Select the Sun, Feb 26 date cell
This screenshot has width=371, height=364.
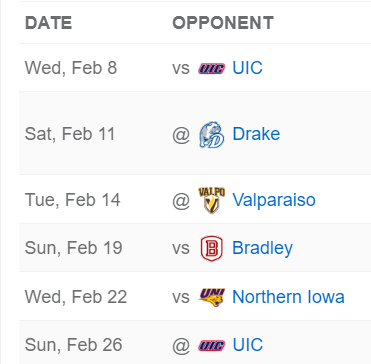[x=74, y=345]
